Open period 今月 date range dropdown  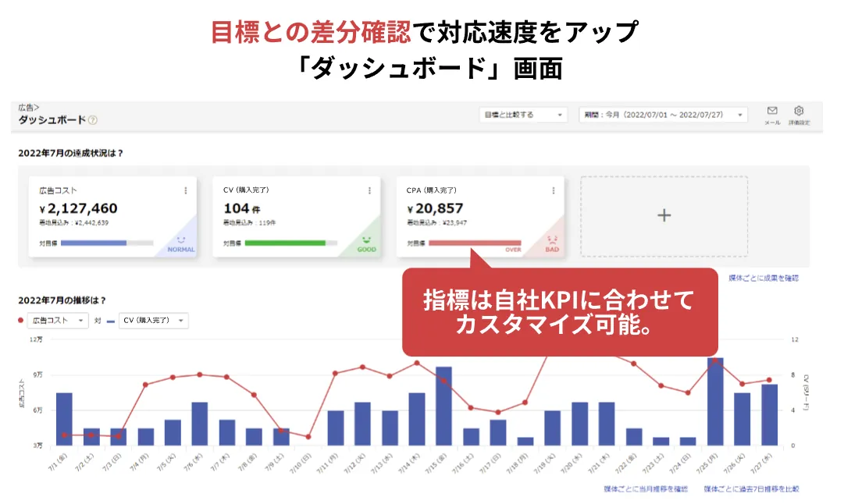(x=663, y=115)
